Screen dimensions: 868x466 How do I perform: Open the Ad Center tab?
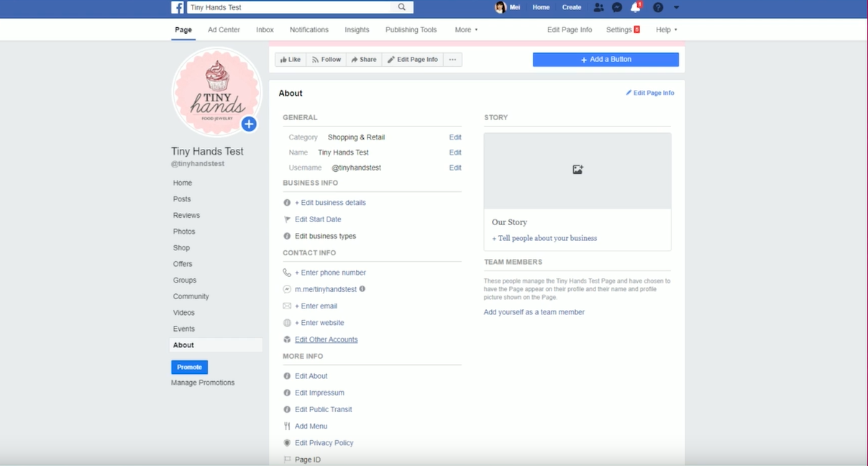pos(224,29)
